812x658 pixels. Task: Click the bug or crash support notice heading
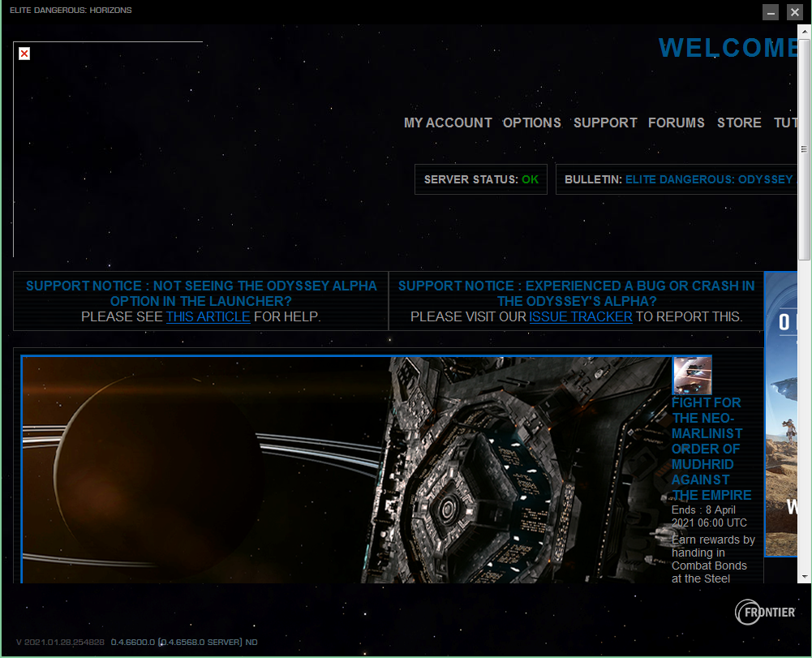tap(577, 293)
